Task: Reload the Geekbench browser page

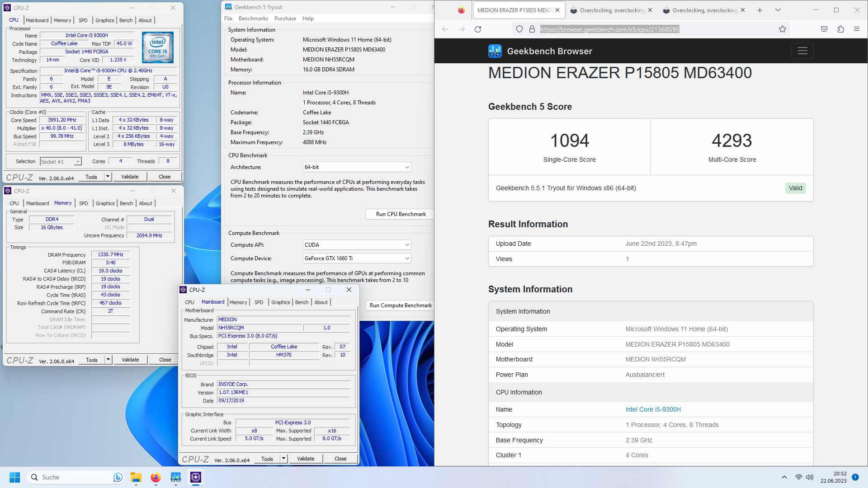Action: [x=478, y=29]
